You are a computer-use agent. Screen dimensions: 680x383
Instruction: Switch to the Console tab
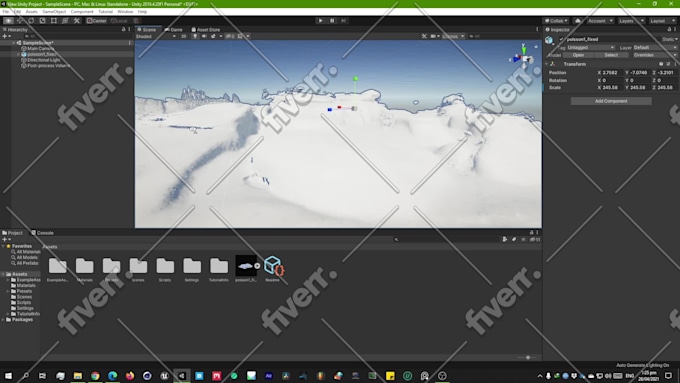[42, 233]
